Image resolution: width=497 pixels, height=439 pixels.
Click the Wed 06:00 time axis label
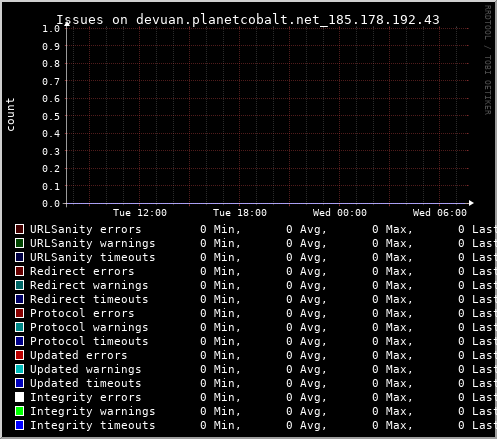pyautogui.click(x=439, y=213)
